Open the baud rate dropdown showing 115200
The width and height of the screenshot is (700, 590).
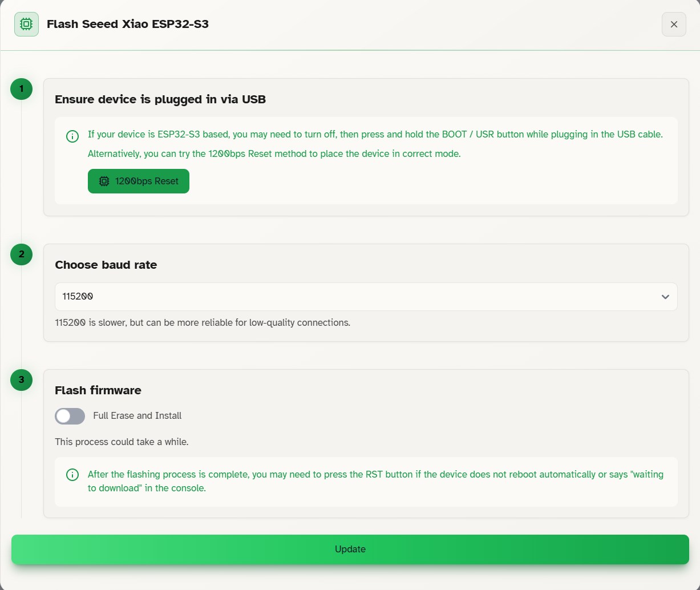coord(366,297)
